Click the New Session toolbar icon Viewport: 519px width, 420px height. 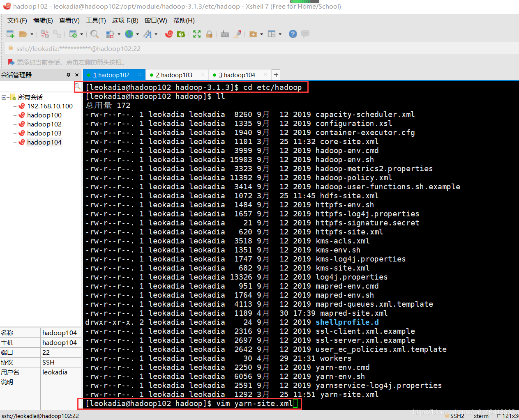coord(10,34)
